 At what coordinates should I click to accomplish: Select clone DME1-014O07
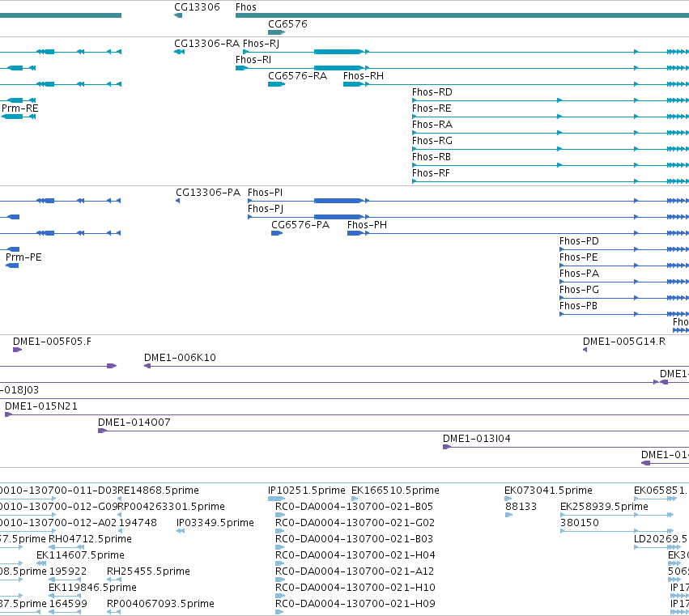click(393, 431)
